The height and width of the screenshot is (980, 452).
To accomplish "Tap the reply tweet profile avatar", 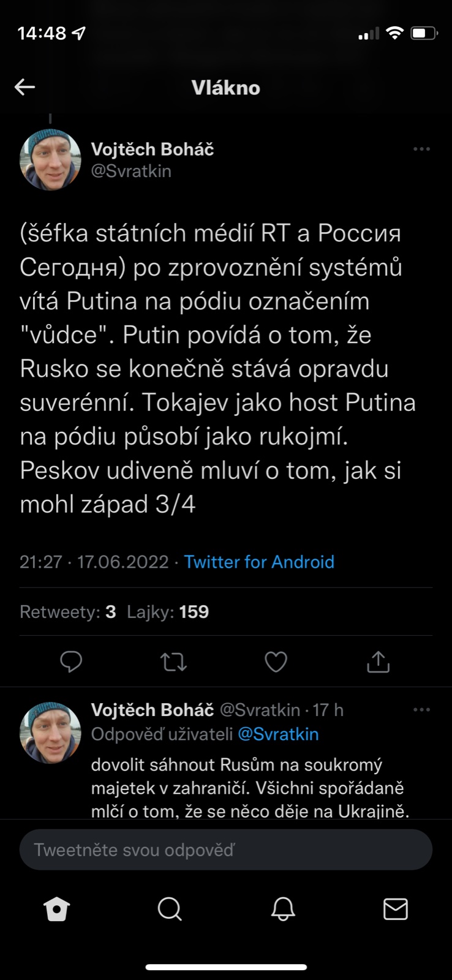I will [51, 733].
